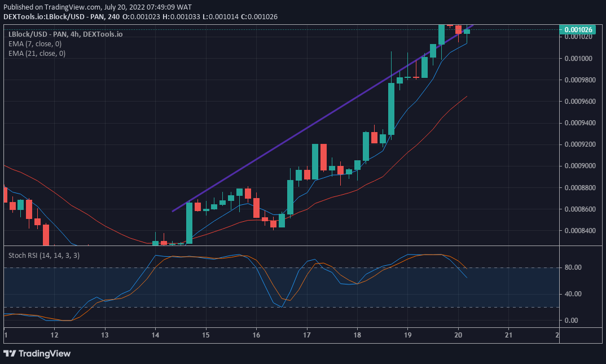Click date 17 on the time axis
This screenshot has width=606, height=364.
tap(306, 335)
